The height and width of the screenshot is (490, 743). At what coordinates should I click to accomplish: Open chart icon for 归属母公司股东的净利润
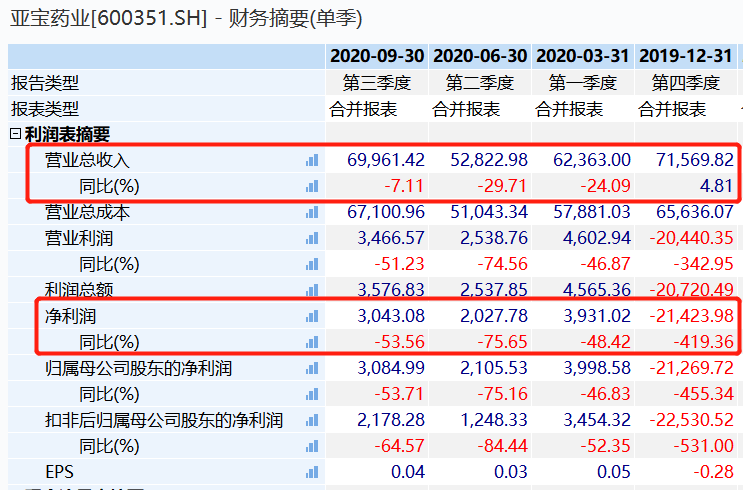(311, 368)
